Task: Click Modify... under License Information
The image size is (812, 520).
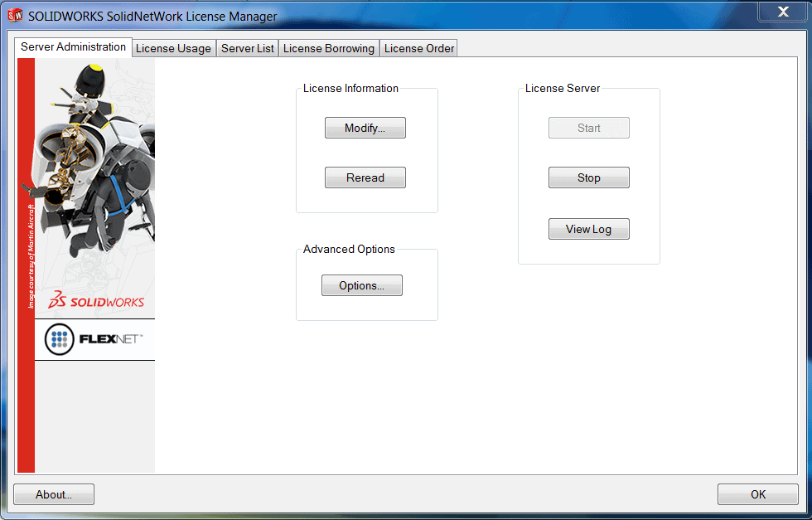Action: (x=365, y=128)
